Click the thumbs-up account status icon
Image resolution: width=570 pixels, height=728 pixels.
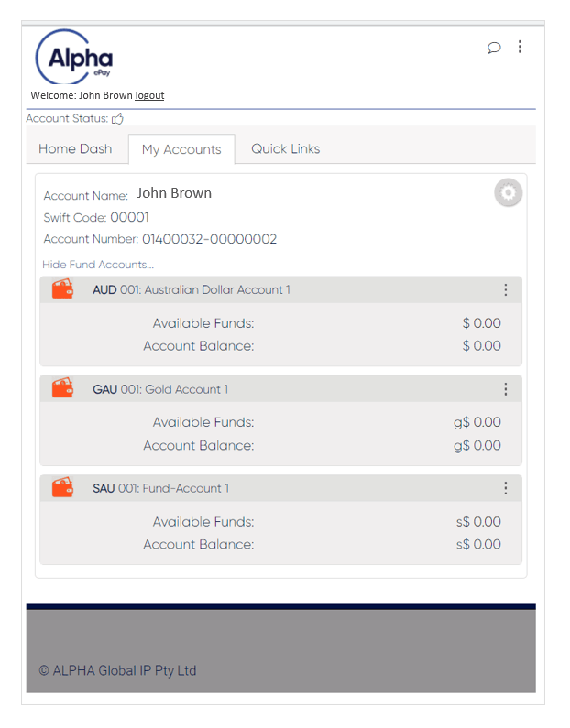(117, 119)
